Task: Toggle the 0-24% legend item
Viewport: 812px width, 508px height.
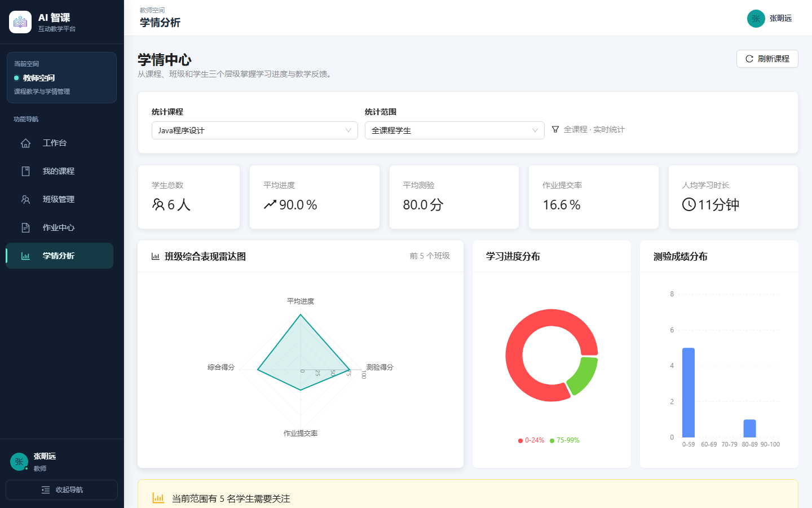Action: (531, 440)
